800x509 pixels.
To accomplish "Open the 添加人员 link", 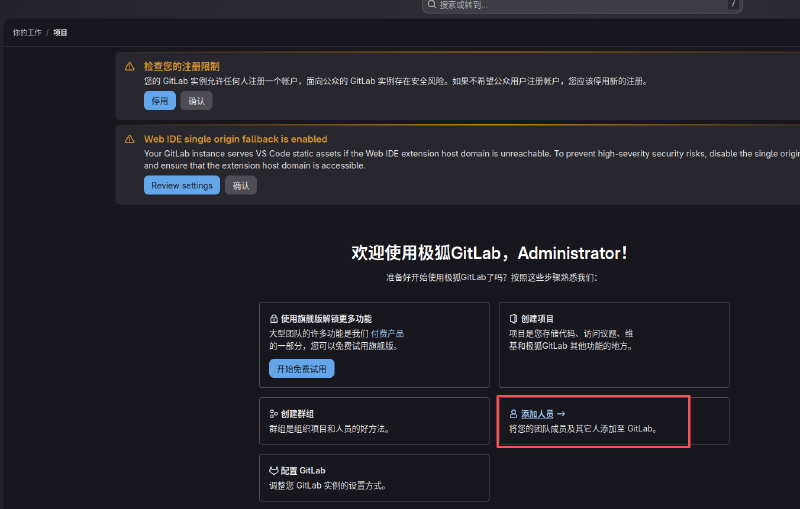I will (537, 414).
